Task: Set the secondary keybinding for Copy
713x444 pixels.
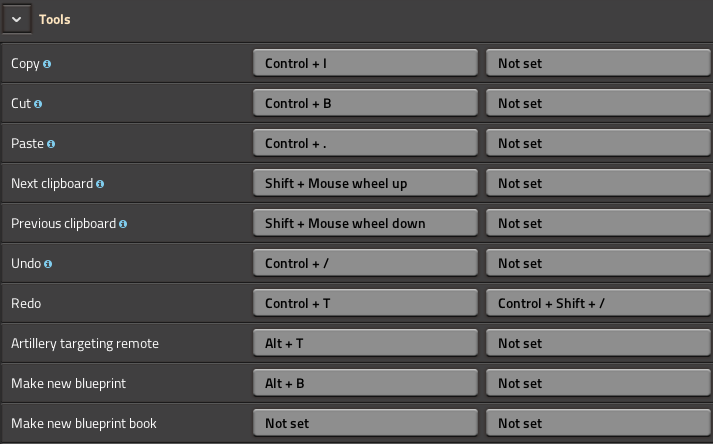Action: click(x=598, y=63)
